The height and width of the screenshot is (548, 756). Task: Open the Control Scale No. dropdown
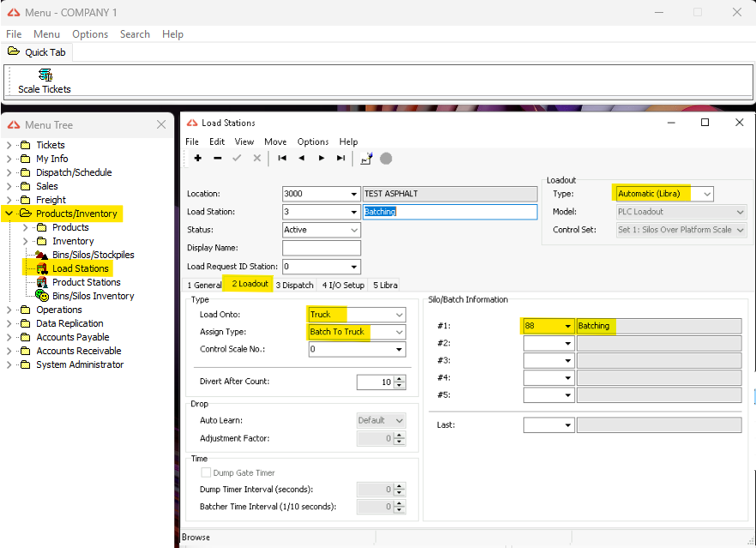(399, 349)
